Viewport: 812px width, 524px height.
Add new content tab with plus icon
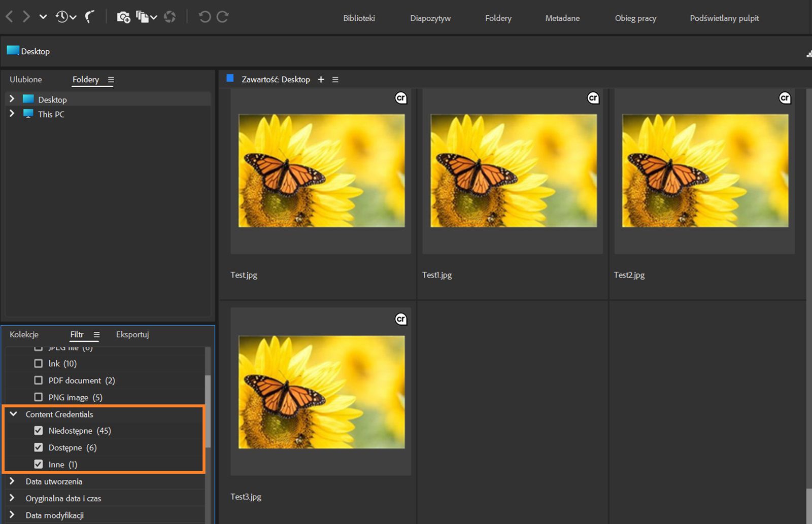[321, 80]
